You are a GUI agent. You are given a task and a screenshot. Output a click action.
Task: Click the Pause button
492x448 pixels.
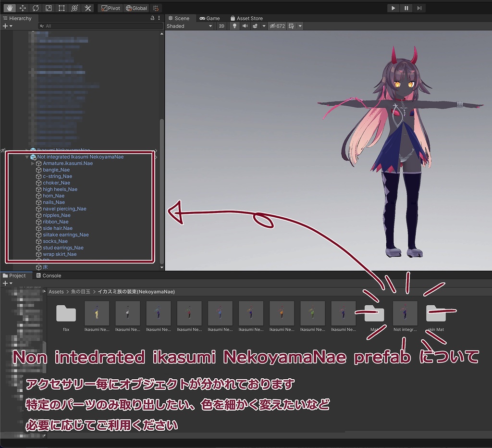[406, 8]
